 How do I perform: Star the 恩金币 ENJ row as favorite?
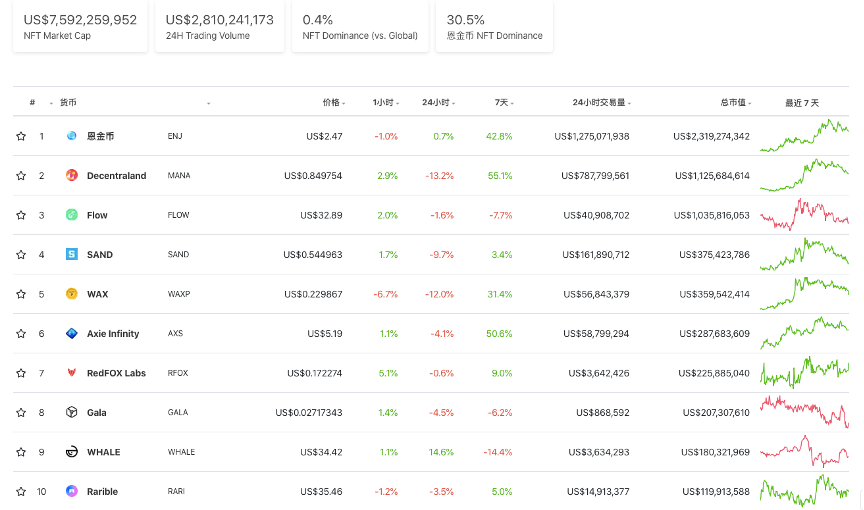[21, 136]
